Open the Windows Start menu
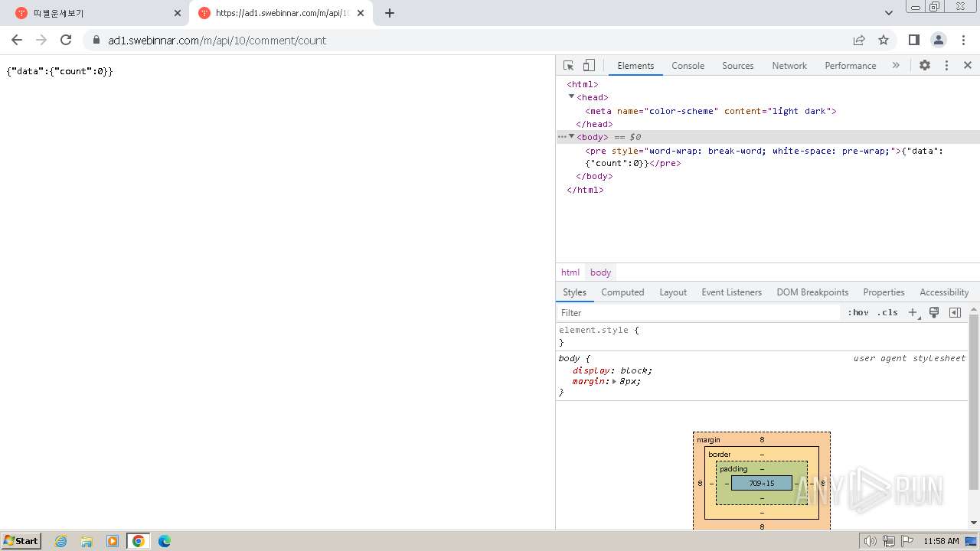This screenshot has height=551, width=980. point(21,541)
